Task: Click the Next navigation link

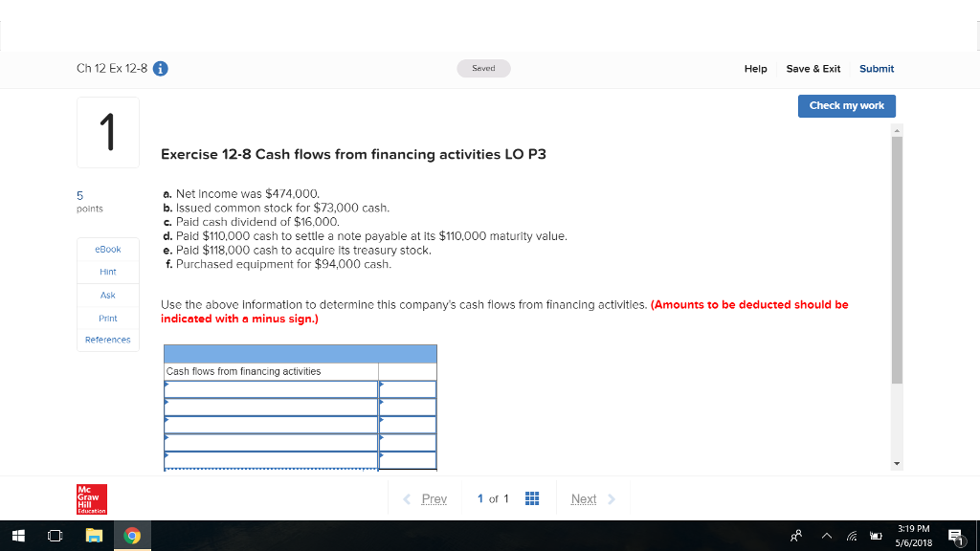Action: click(584, 498)
